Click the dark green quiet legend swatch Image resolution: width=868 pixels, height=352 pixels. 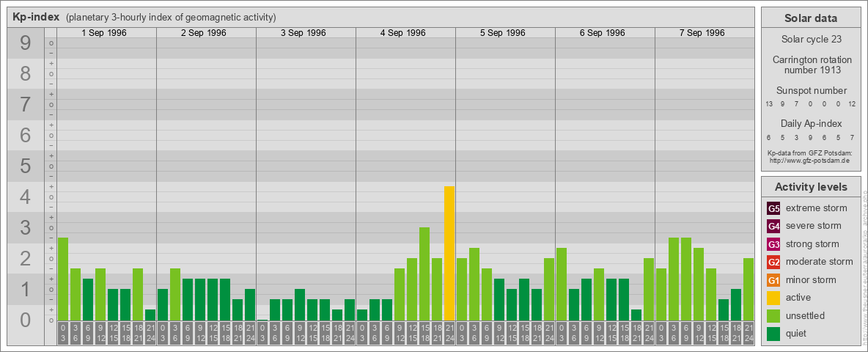tap(773, 333)
